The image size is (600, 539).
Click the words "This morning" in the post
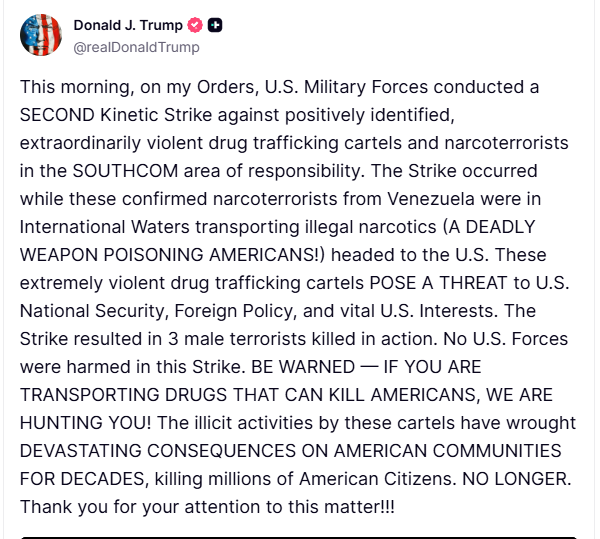[x=67, y=87]
